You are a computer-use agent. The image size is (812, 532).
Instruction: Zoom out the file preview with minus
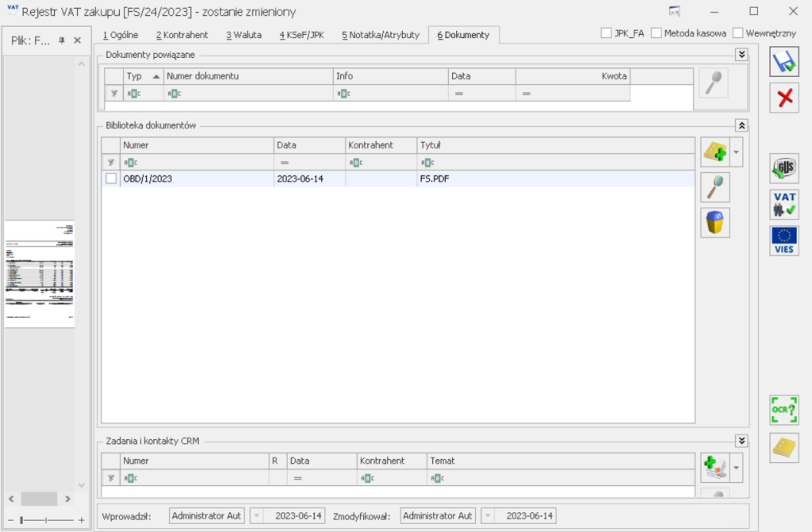10,520
